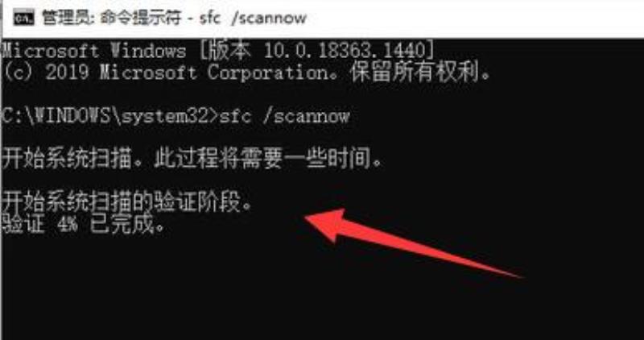Select the title bar text 管理员: 命令提示符
The width and height of the screenshot is (644, 340).
[x=111, y=19]
